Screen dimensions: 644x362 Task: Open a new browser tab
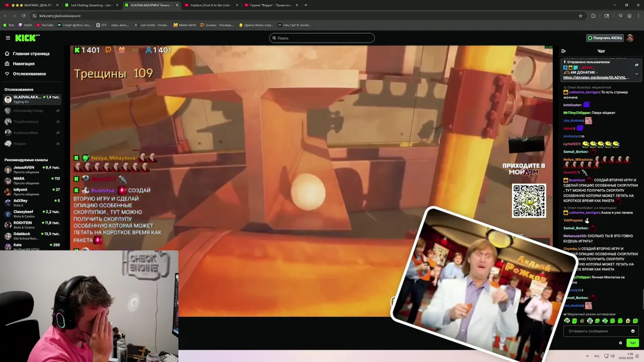pyautogui.click(x=305, y=5)
